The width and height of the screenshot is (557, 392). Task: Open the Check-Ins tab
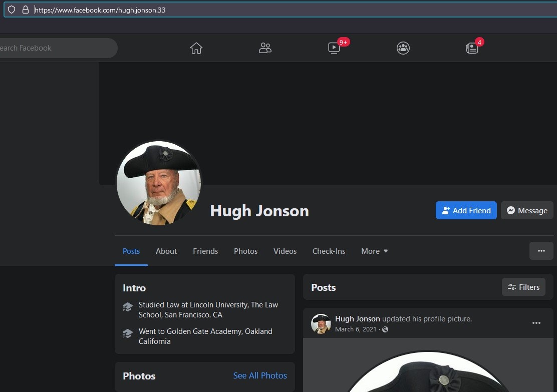pos(329,251)
